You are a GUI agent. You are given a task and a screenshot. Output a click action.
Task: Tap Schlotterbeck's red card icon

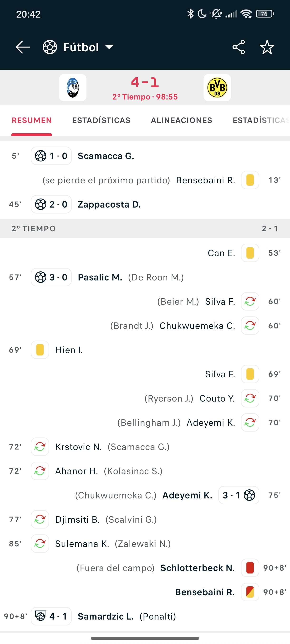[250, 568]
